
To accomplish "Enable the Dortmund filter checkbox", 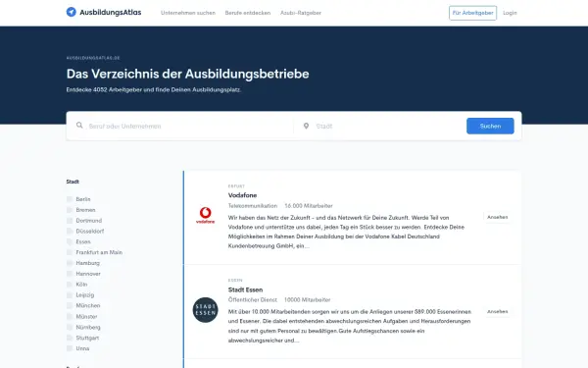I will tap(70, 221).
